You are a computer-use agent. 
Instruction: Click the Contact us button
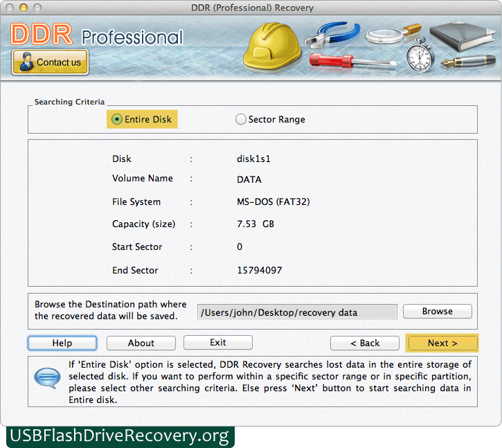tap(50, 62)
